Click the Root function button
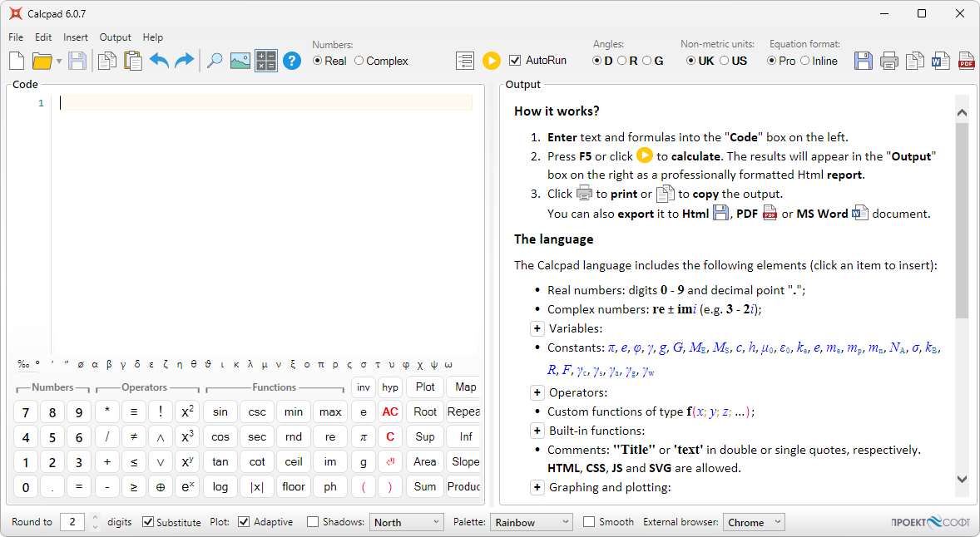This screenshot has height=537, width=980. coord(425,412)
